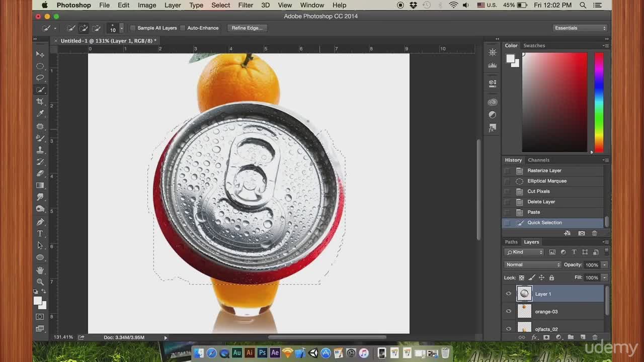This screenshot has height=362, width=644.
Task: Open the tool preset picker arrow
Action: (55, 28)
